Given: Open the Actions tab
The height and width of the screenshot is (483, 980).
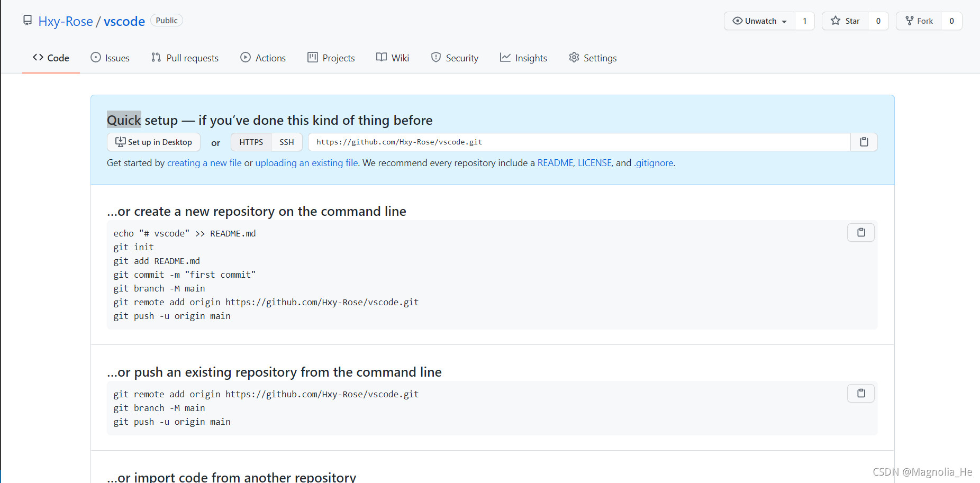Looking at the screenshot, I should (263, 58).
